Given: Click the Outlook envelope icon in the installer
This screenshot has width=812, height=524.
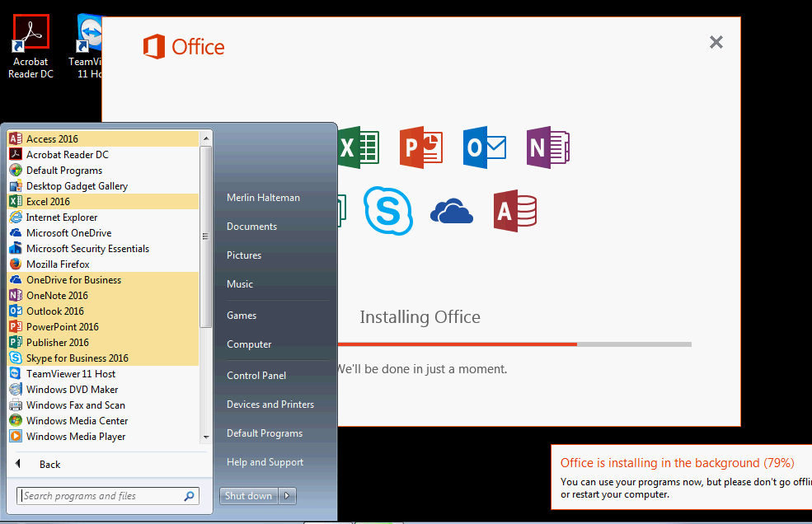Looking at the screenshot, I should tap(484, 147).
